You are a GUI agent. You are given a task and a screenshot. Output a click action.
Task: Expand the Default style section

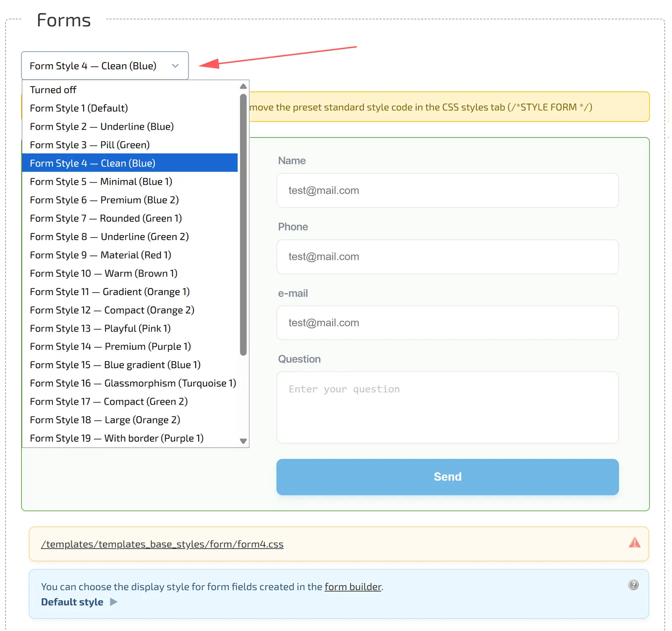[x=79, y=602]
